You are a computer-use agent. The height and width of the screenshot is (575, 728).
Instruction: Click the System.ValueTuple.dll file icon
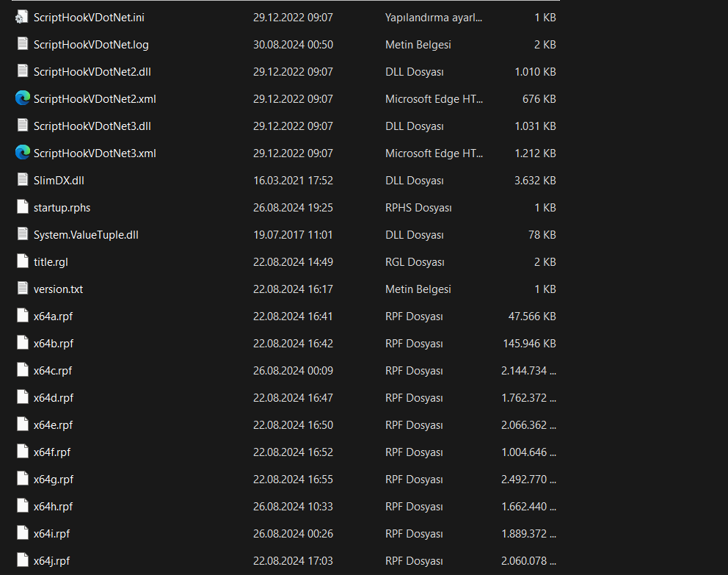[22, 234]
